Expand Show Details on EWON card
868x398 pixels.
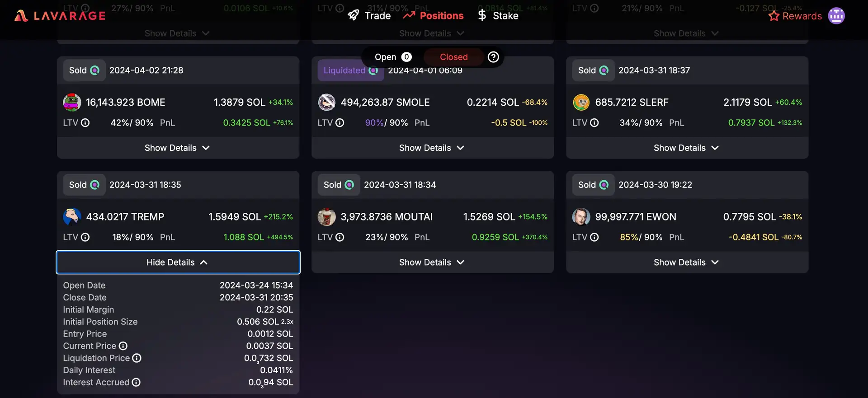point(686,262)
